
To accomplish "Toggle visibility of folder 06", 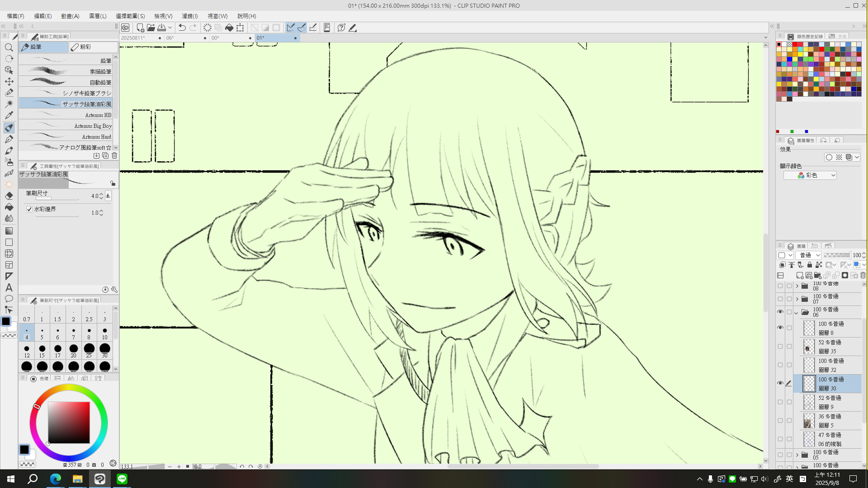I will click(780, 312).
